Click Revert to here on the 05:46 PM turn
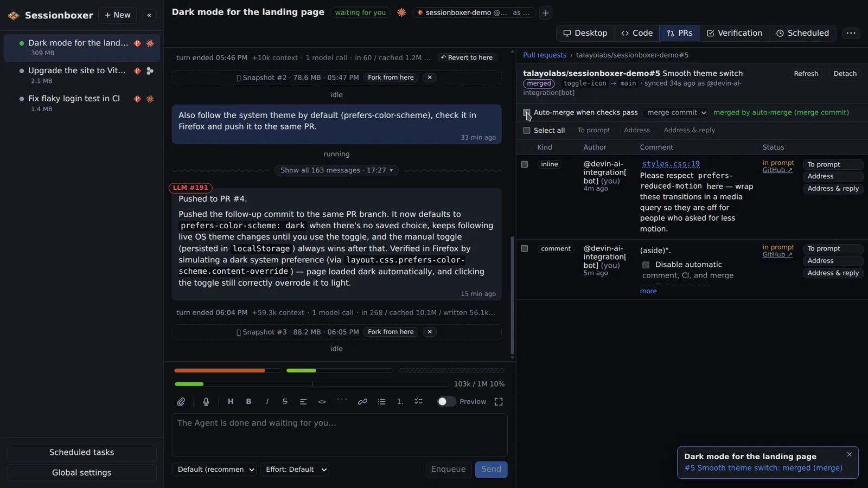Screen dimensions: 868x488 467,57
